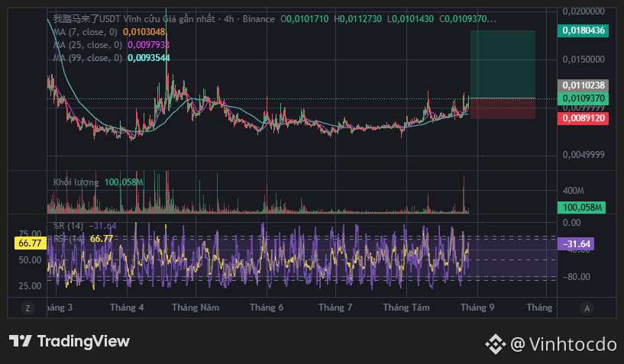Click Tháng 9 on the time axis
624x364 pixels.
click(x=477, y=308)
